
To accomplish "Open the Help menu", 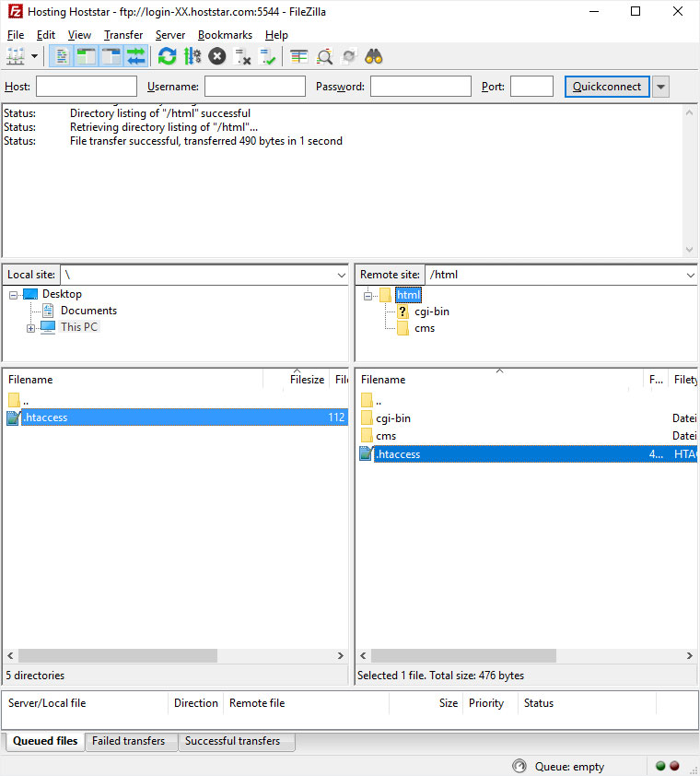I will click(x=276, y=35).
